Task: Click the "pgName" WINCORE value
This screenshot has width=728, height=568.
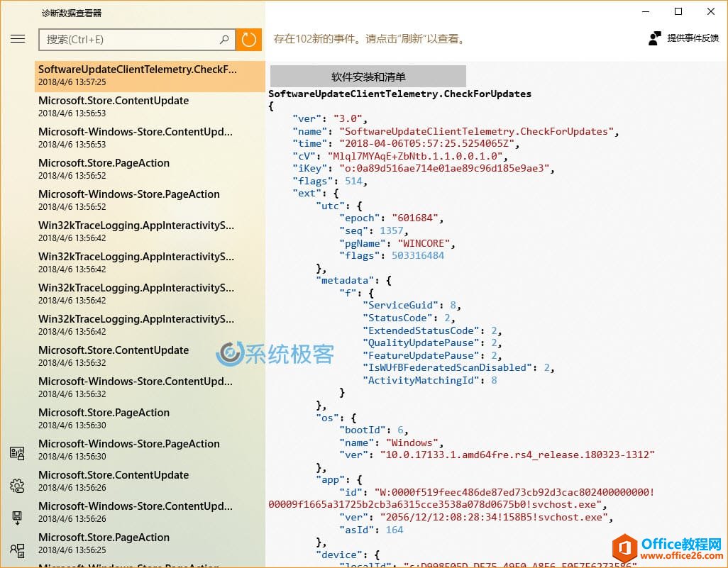Action: pos(424,243)
